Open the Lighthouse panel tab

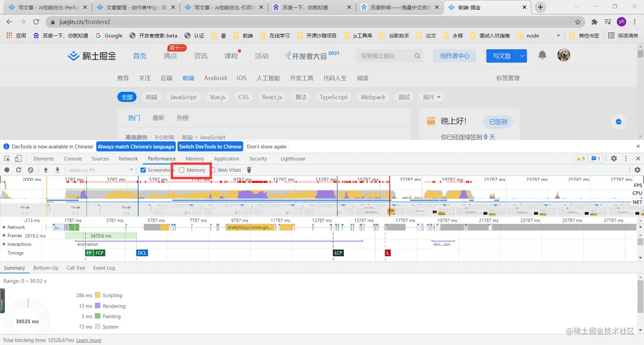pyautogui.click(x=293, y=159)
